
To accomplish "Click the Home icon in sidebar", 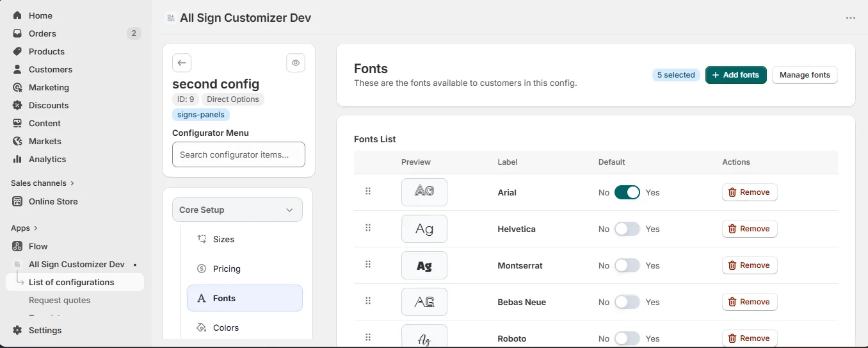I will click(x=17, y=15).
